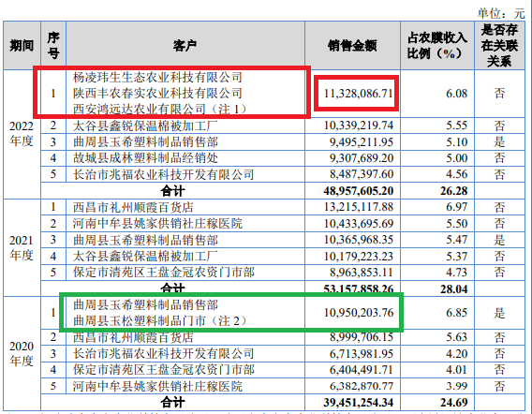Select the amount 6,382,870.77
The height and width of the screenshot is (414, 532).
(x=362, y=386)
